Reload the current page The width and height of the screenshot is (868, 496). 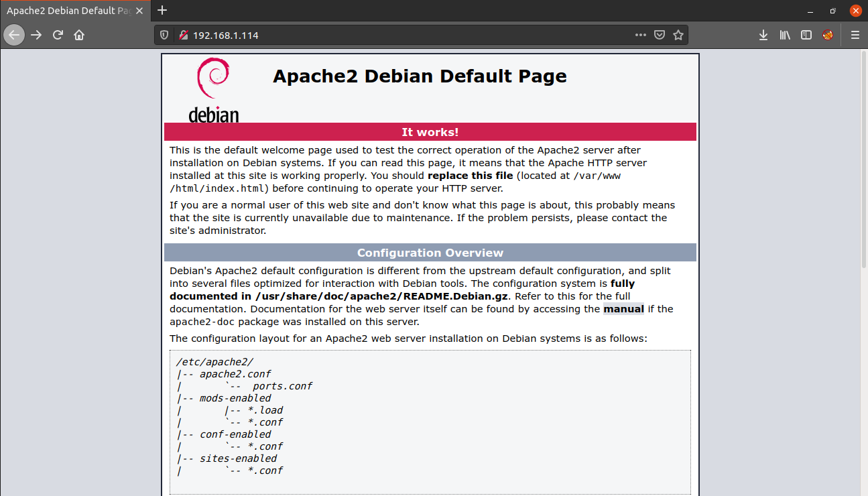(58, 35)
